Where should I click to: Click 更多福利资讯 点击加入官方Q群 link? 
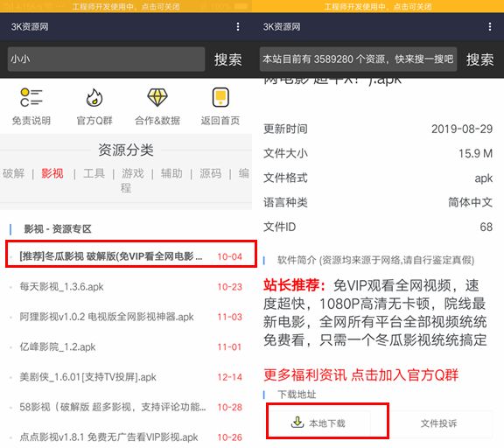click(x=360, y=375)
